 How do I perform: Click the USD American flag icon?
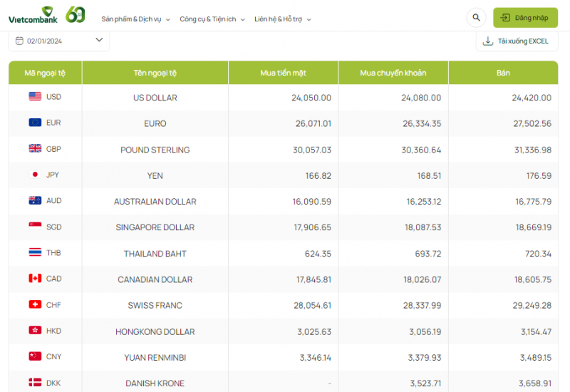click(35, 96)
